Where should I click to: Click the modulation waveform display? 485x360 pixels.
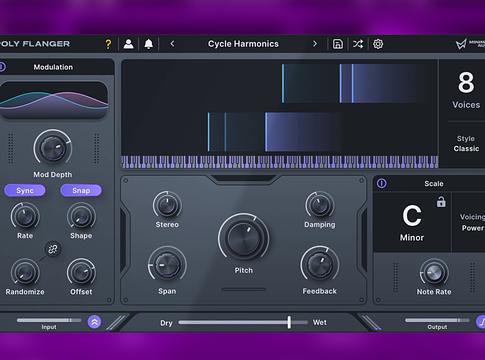pyautogui.click(x=53, y=100)
